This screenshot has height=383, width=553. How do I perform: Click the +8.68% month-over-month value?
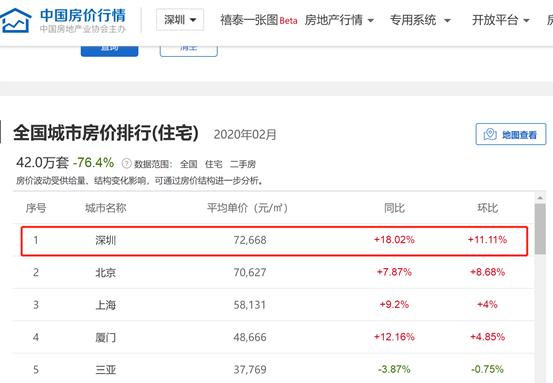487,272
